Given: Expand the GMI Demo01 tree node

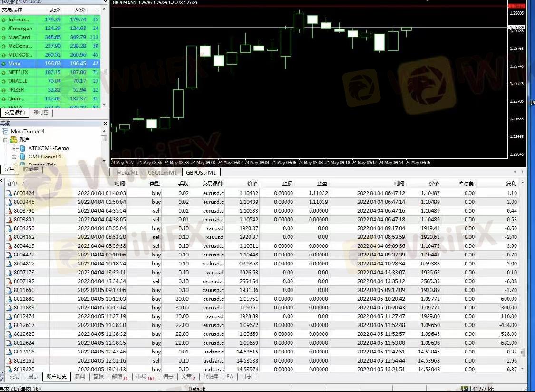Looking at the screenshot, I should 14,157.
